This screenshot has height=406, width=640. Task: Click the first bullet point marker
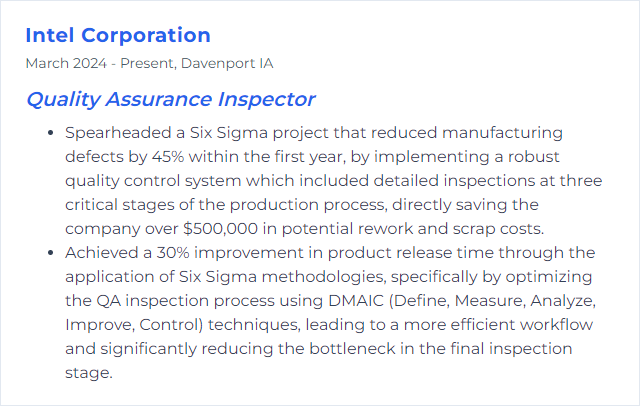tap(51, 133)
